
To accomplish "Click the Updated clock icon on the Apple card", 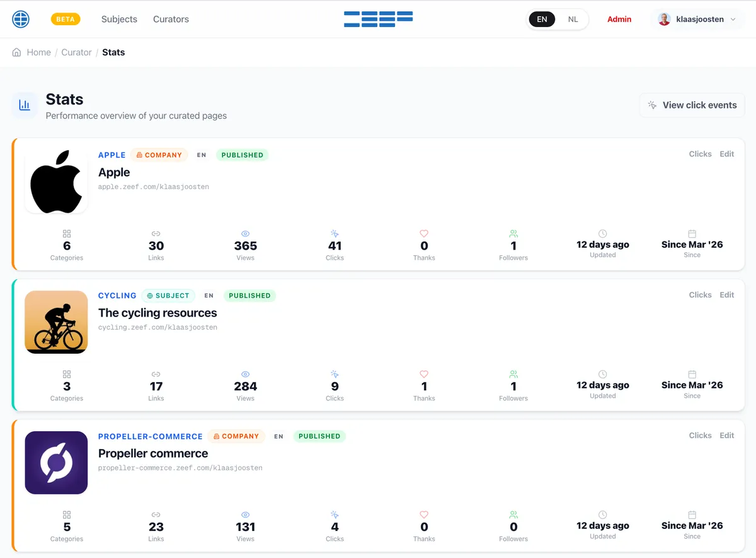I will click(x=603, y=233).
